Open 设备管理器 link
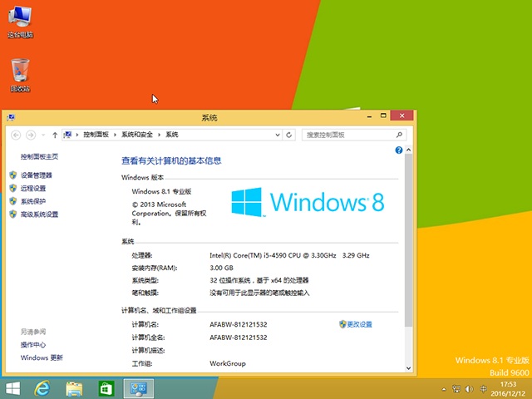Viewport: 532px width, 399px height. tap(37, 175)
